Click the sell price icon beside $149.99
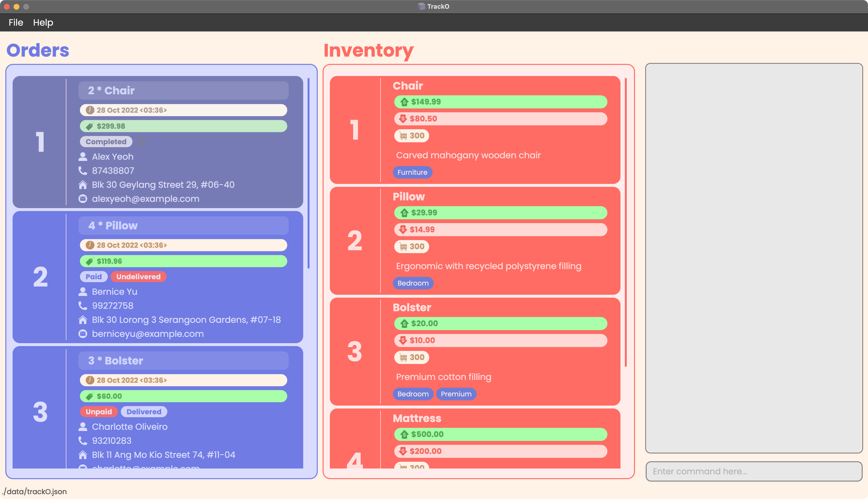Screen dimensions: 868x499 coord(404,102)
